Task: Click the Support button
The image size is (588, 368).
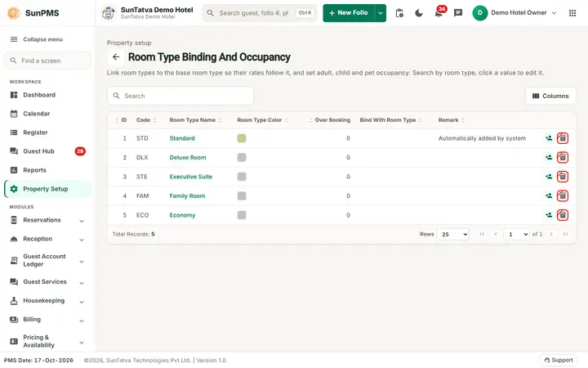Action: coord(559,360)
